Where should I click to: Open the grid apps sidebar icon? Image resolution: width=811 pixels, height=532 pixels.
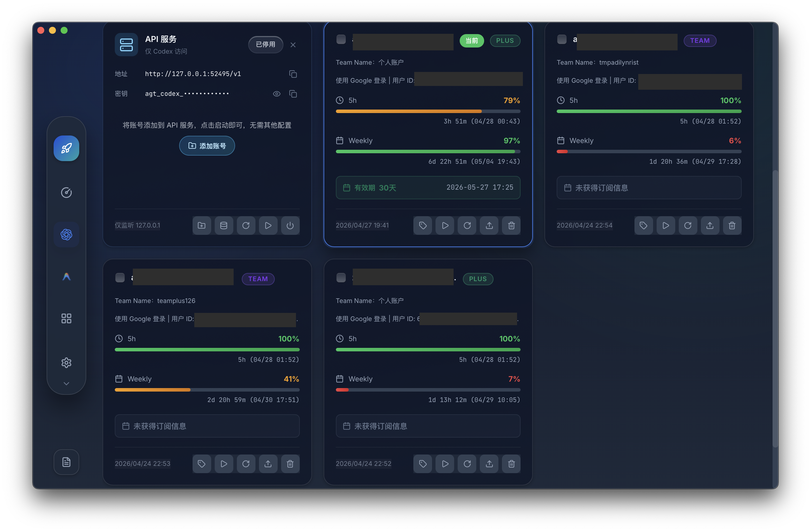click(66, 318)
